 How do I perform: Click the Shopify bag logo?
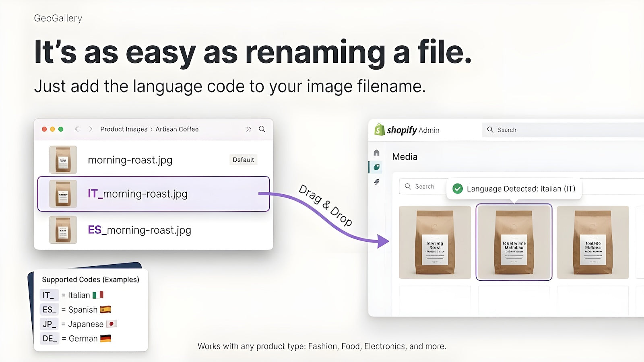pos(379,130)
